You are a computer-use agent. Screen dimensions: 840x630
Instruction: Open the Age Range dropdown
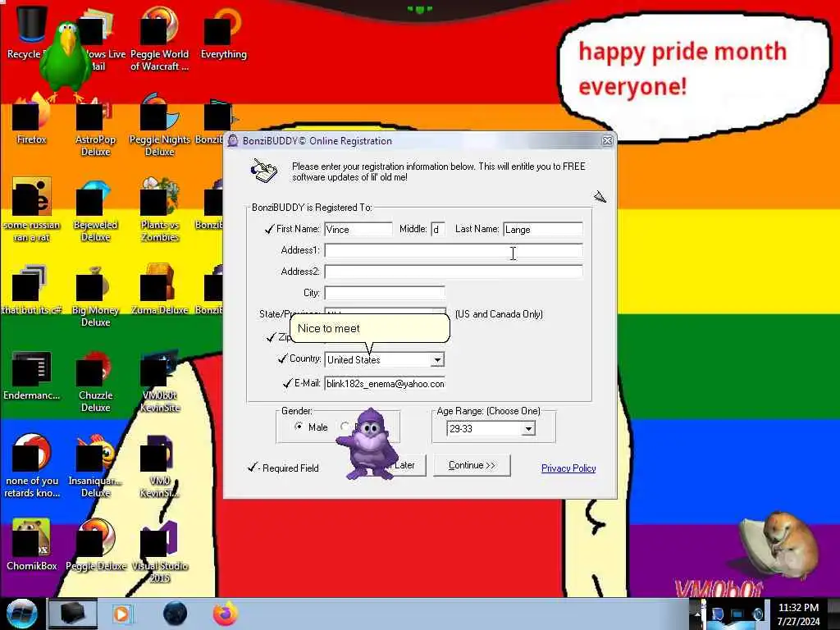[528, 428]
